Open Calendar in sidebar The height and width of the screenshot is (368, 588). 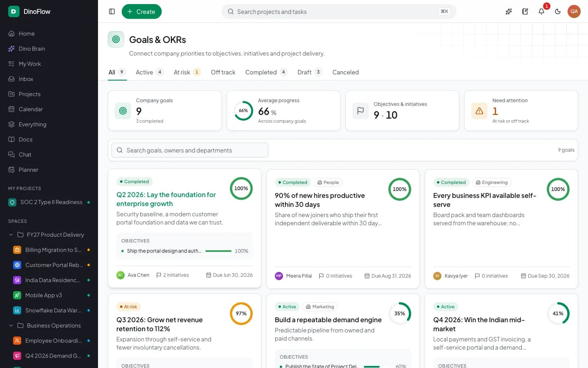(x=49, y=109)
